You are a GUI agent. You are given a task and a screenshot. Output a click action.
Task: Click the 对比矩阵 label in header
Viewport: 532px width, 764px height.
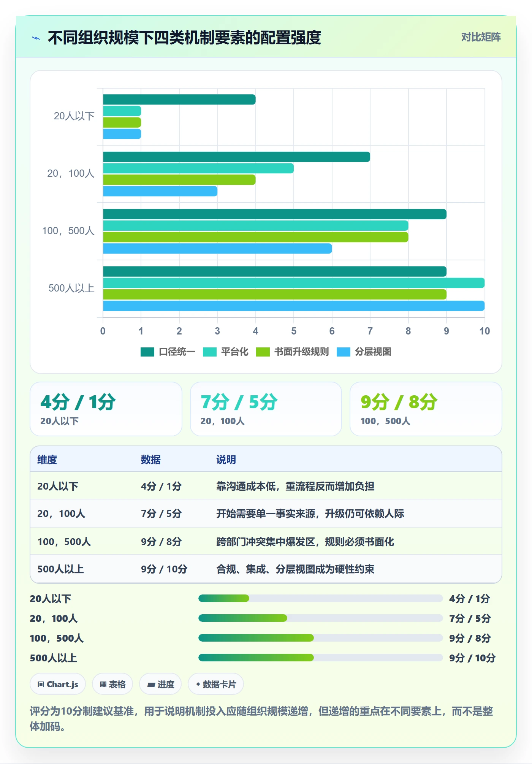(x=481, y=37)
